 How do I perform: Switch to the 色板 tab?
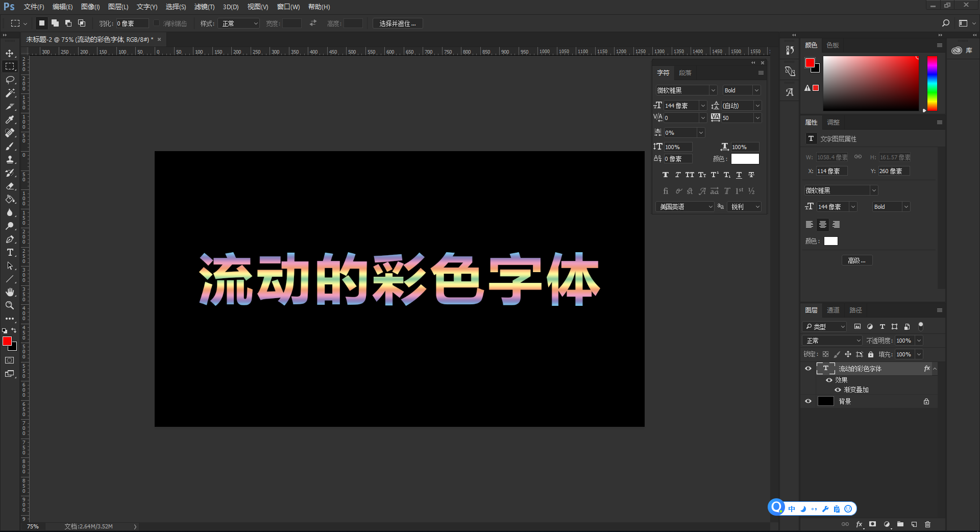(x=832, y=45)
